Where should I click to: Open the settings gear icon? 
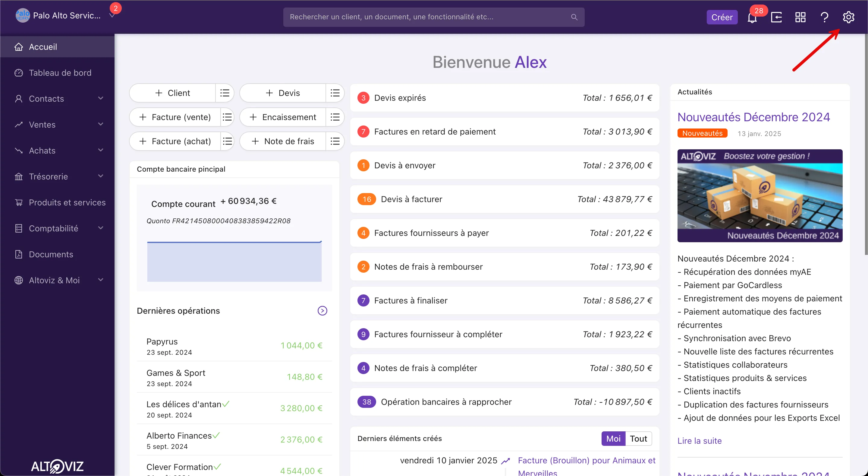pos(848,17)
